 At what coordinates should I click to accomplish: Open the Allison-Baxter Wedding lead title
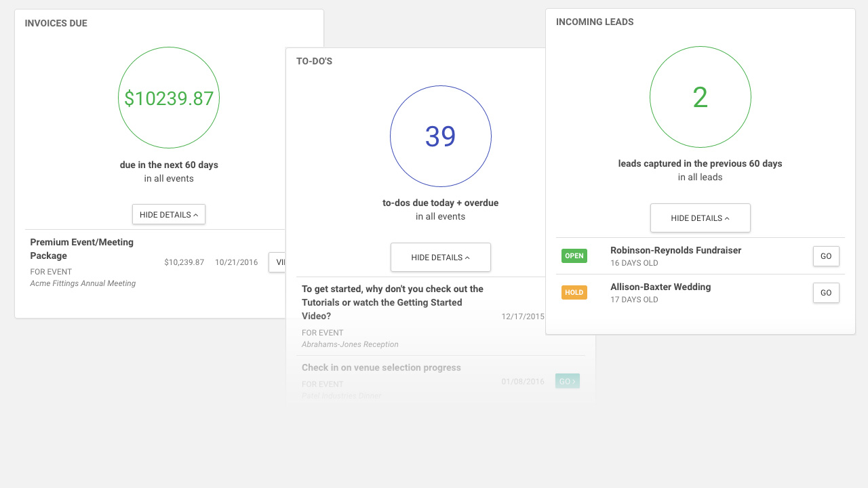(x=660, y=287)
